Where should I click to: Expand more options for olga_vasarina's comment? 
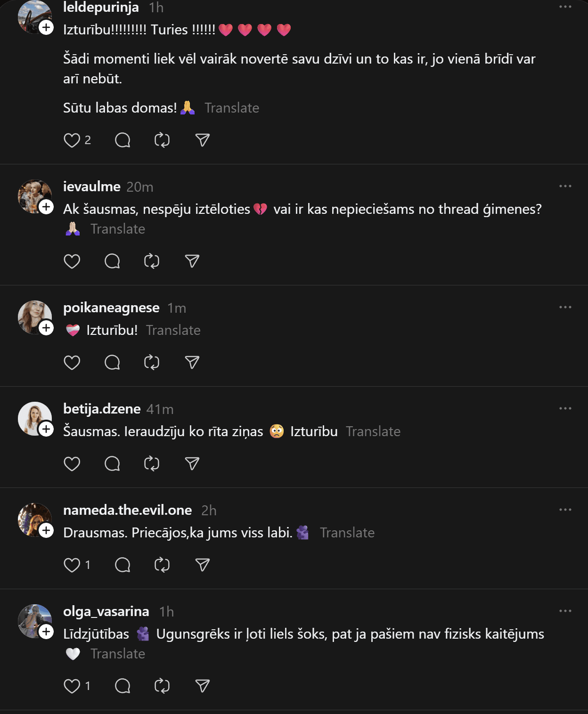[x=565, y=611]
